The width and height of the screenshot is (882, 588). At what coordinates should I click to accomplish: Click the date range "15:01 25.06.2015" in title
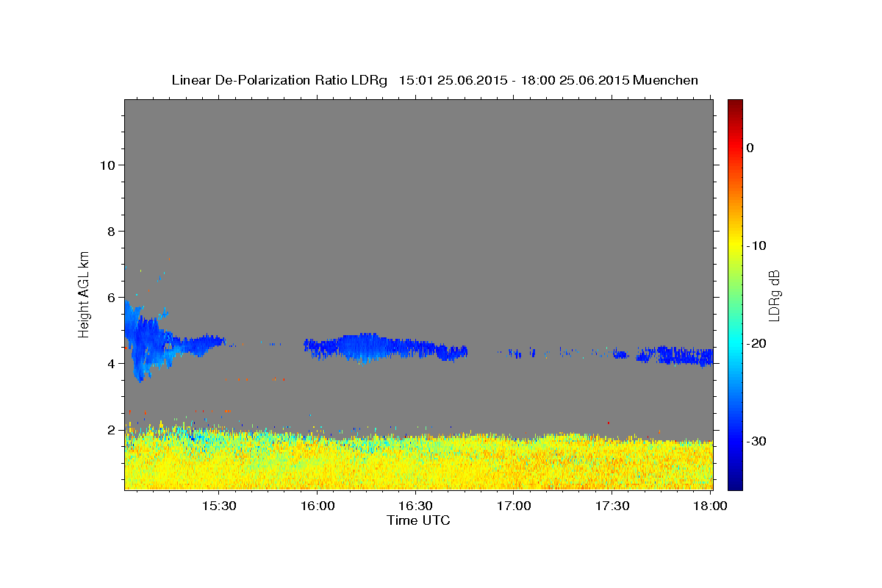[x=453, y=80]
